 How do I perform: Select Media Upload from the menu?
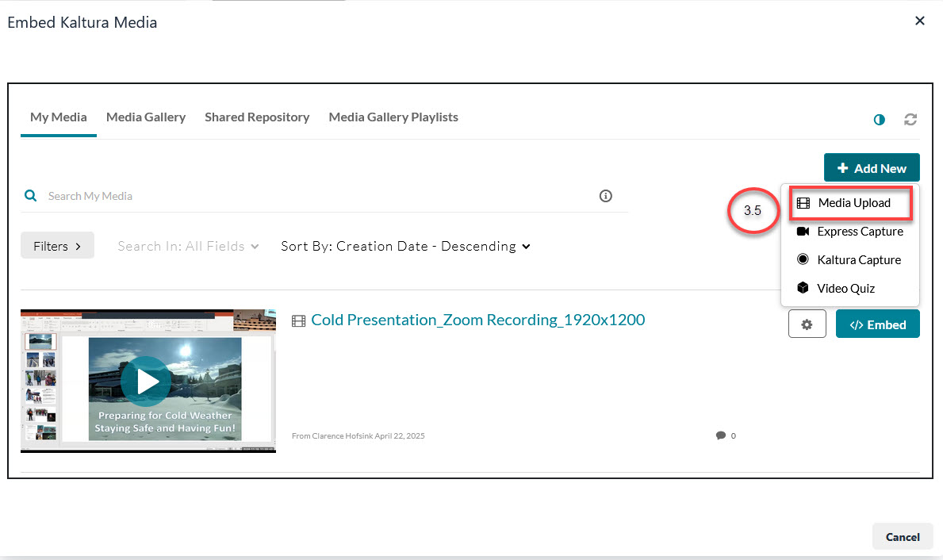point(853,203)
